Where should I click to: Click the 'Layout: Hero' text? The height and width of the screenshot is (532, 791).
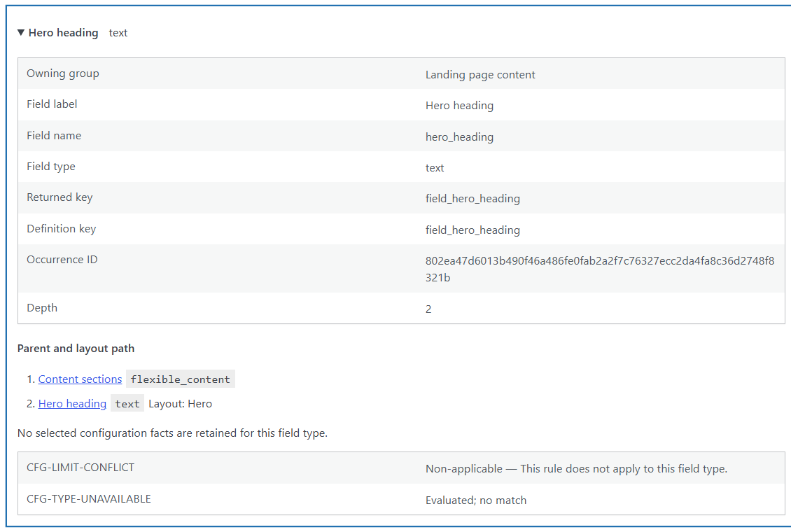[181, 404]
